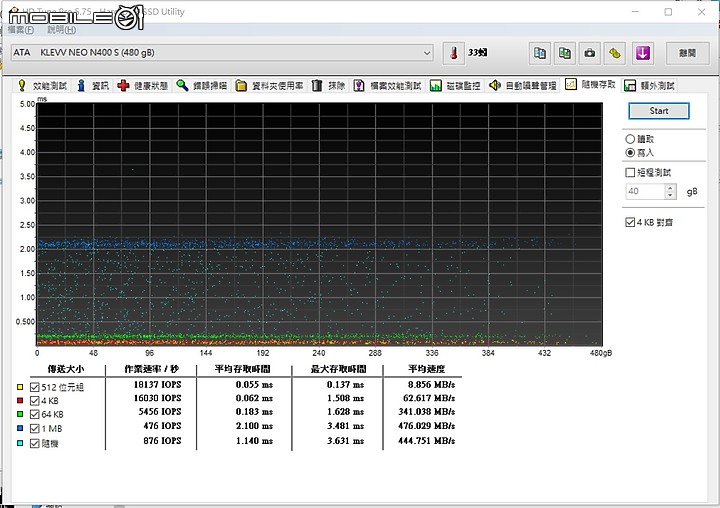This screenshot has width=720, height=508.
Task: Click the short stroke gB input field
Action: [x=645, y=191]
